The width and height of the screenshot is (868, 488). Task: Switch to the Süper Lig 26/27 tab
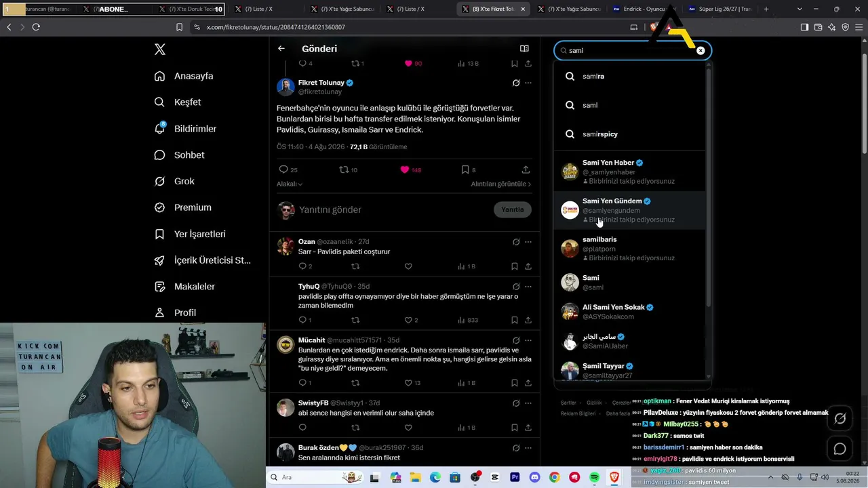pos(719,9)
